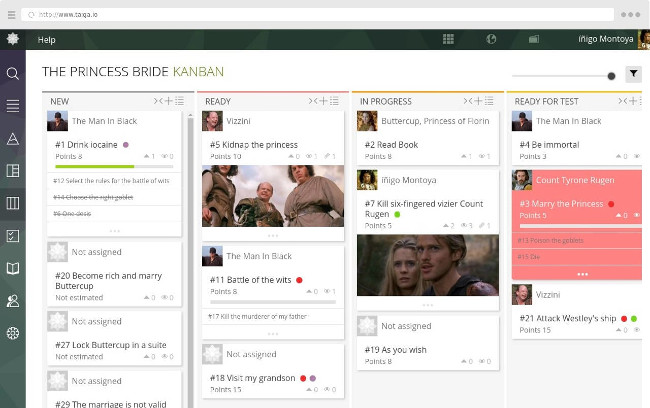Expand the Marry the Princess card details

(582, 273)
